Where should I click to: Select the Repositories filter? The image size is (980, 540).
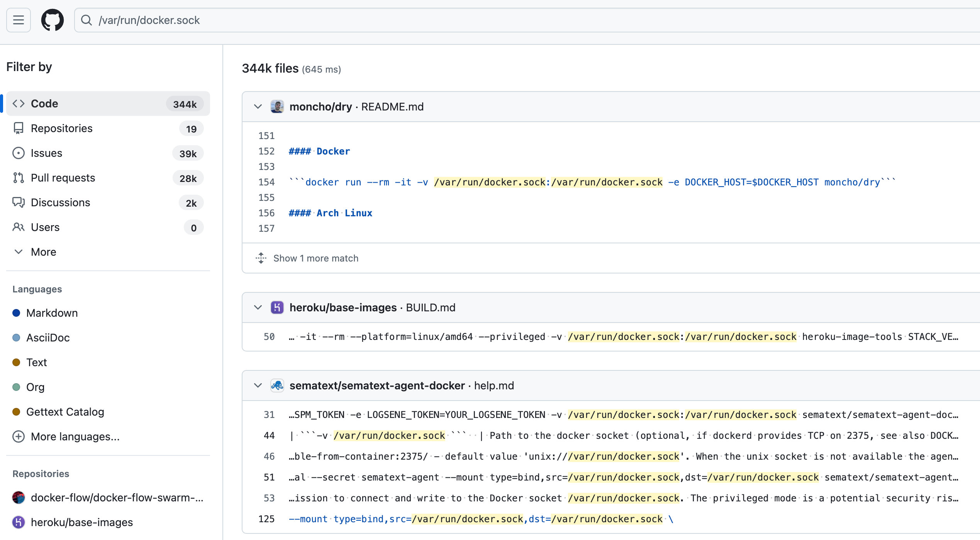coord(108,128)
